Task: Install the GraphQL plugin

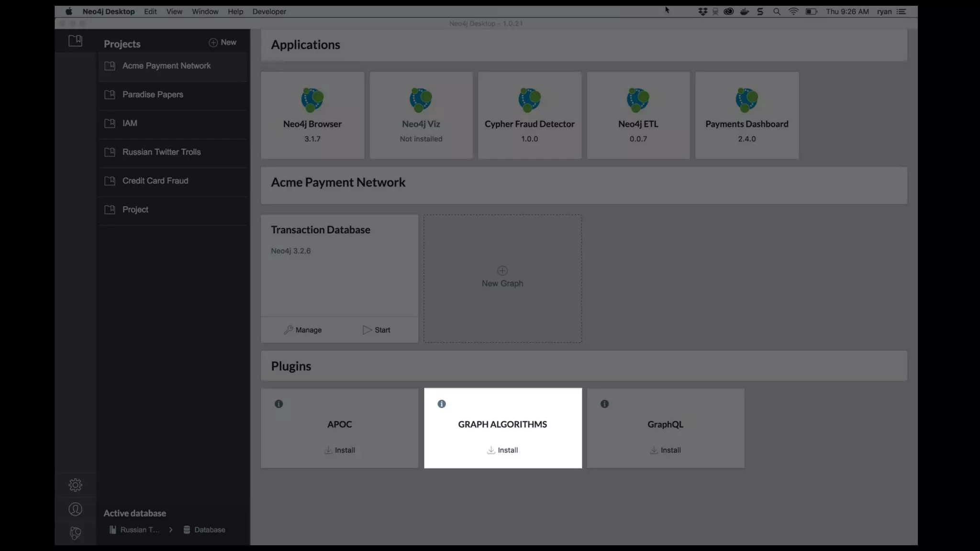Action: [666, 450]
